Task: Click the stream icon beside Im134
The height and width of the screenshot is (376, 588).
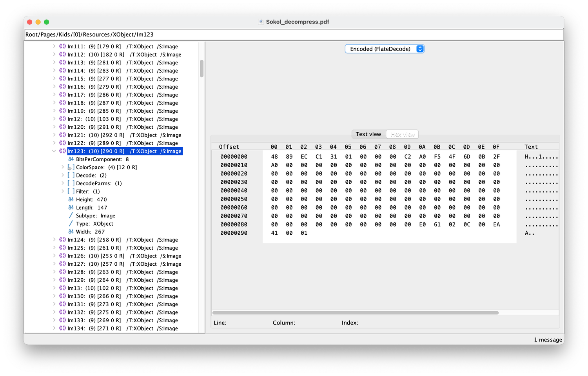Action: pos(62,328)
